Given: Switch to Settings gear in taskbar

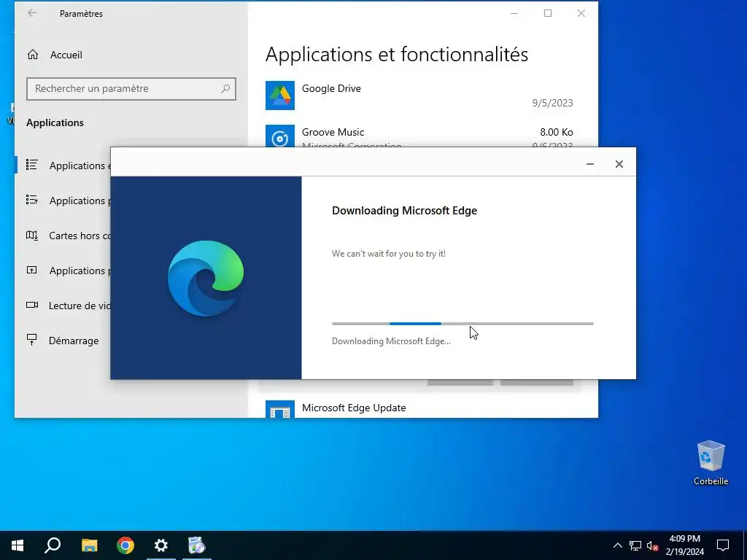Looking at the screenshot, I should [x=161, y=545].
